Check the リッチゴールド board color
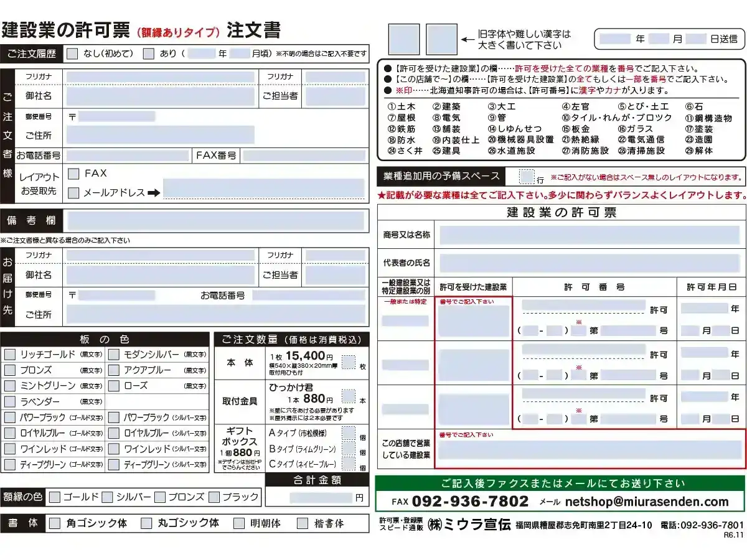 coord(9,355)
